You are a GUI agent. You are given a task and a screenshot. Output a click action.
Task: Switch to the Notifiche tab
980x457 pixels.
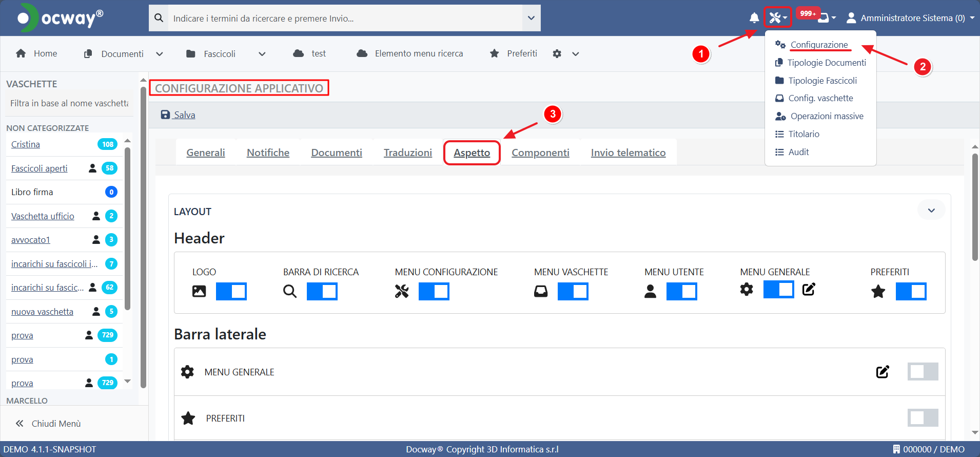pos(268,153)
